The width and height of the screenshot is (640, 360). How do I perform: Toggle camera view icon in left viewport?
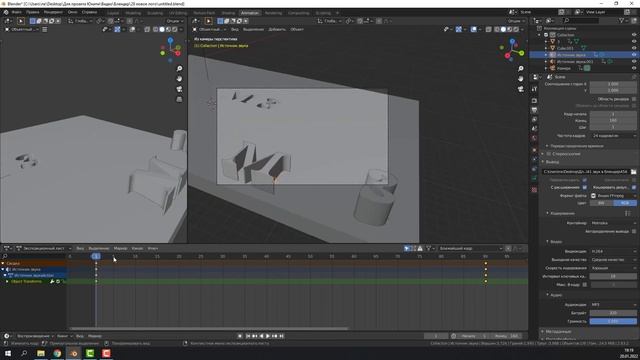click(x=179, y=89)
